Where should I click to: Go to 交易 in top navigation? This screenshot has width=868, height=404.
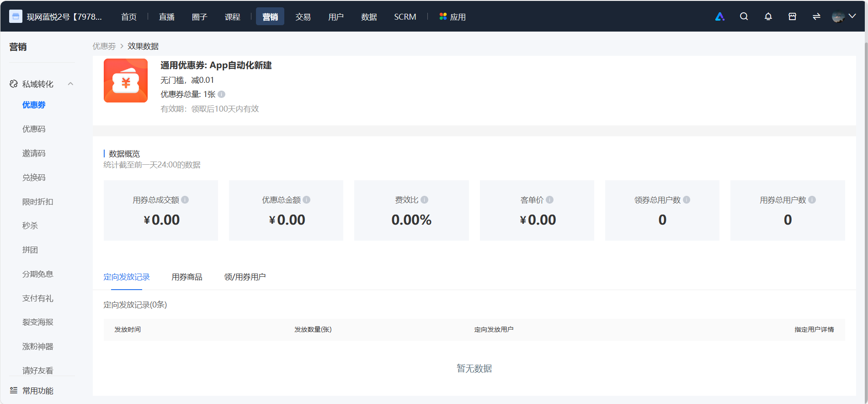303,16
